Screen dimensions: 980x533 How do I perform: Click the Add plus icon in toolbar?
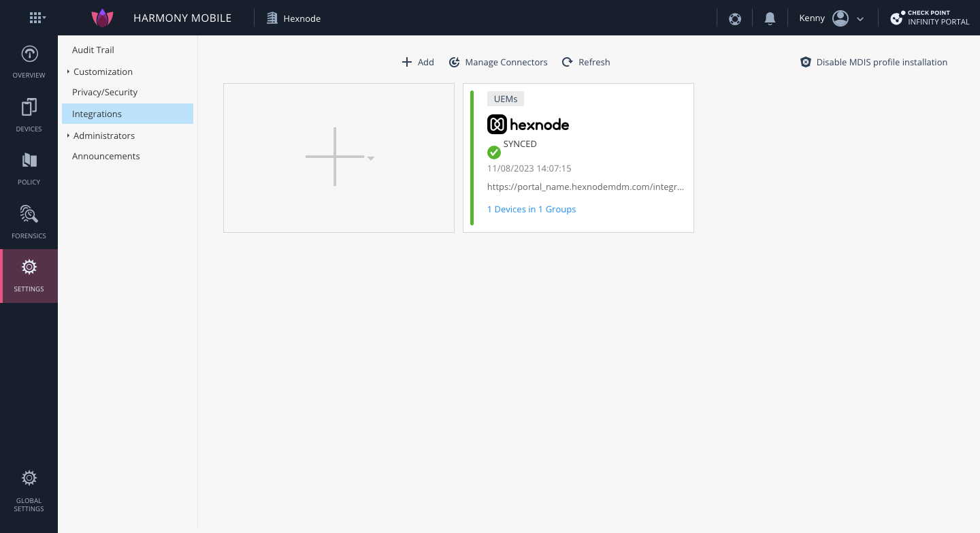point(407,62)
